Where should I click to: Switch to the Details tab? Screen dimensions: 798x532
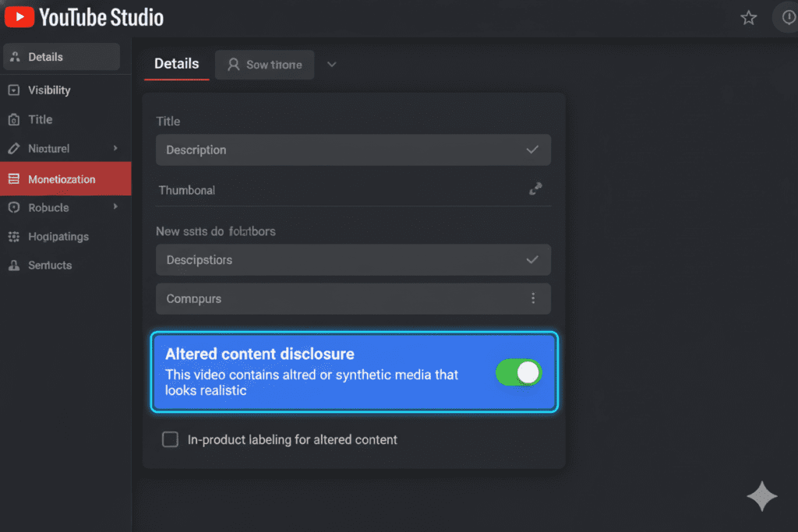click(176, 64)
